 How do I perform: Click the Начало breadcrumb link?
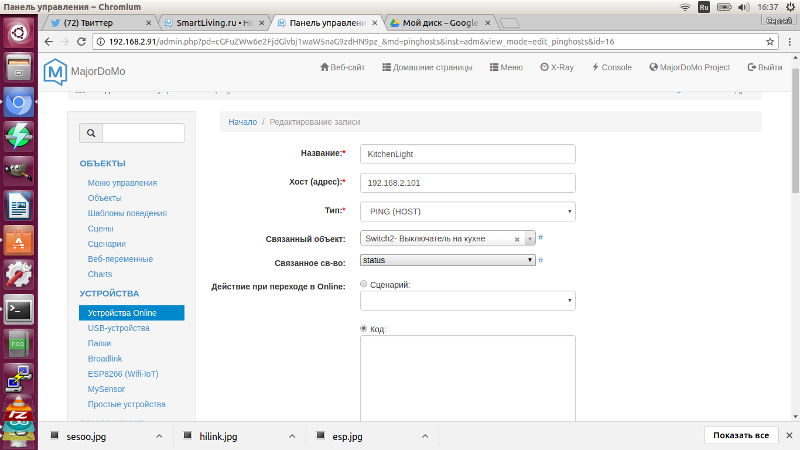(242, 122)
